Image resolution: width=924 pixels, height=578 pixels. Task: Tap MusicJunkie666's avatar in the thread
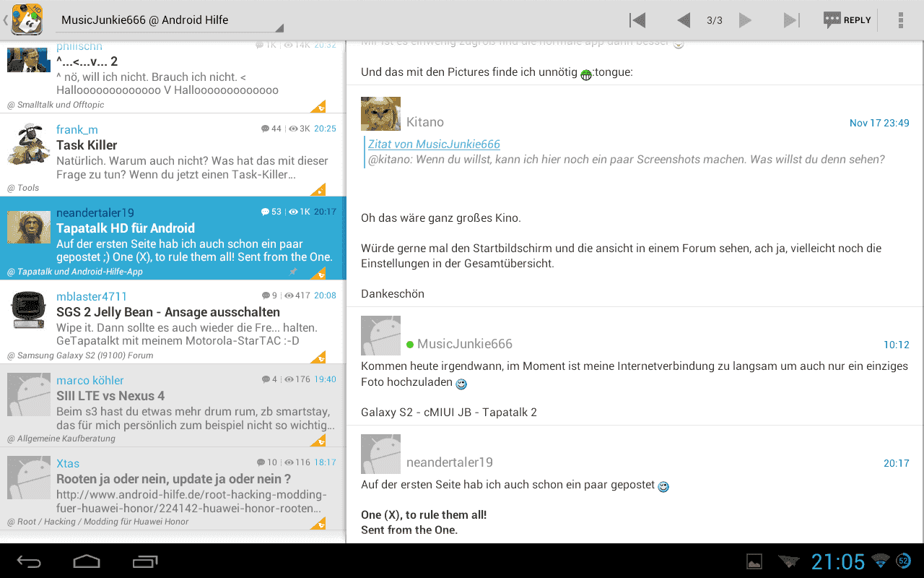click(380, 335)
